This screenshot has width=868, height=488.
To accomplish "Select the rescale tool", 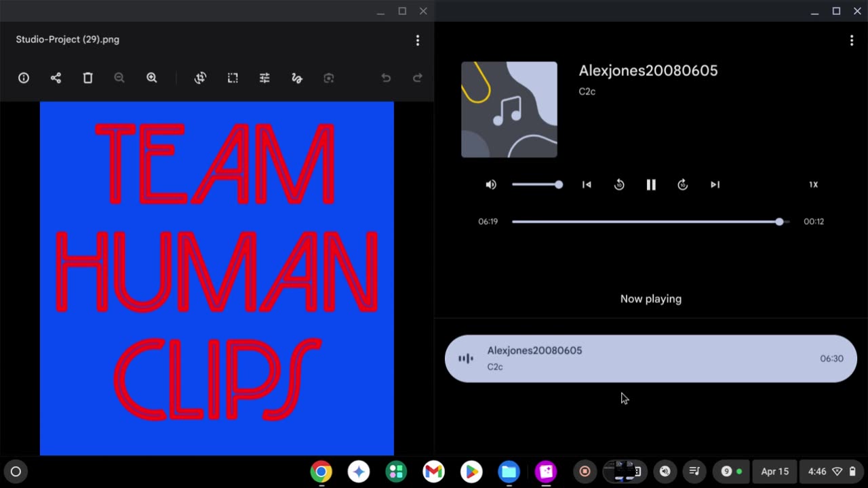I will (233, 78).
